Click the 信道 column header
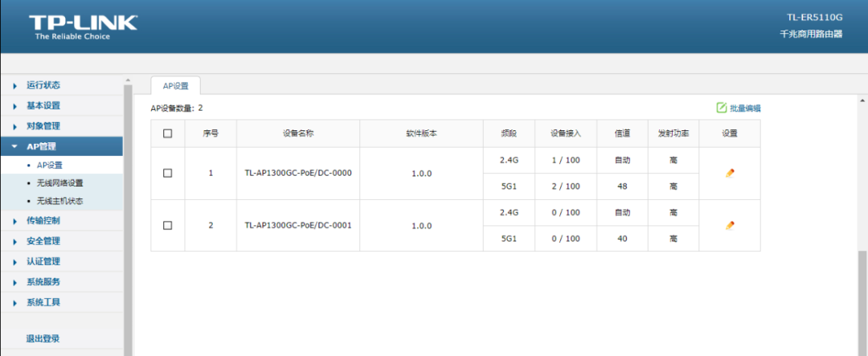Image resolution: width=868 pixels, height=356 pixels. (x=622, y=133)
